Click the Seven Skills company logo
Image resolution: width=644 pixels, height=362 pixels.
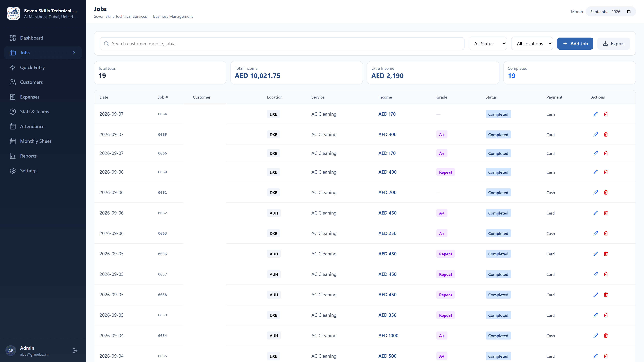point(13,13)
